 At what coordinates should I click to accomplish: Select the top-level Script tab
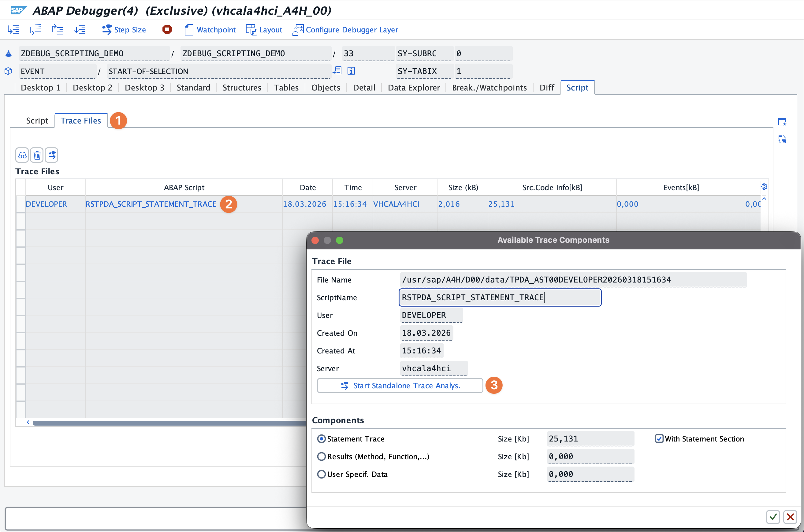577,87
